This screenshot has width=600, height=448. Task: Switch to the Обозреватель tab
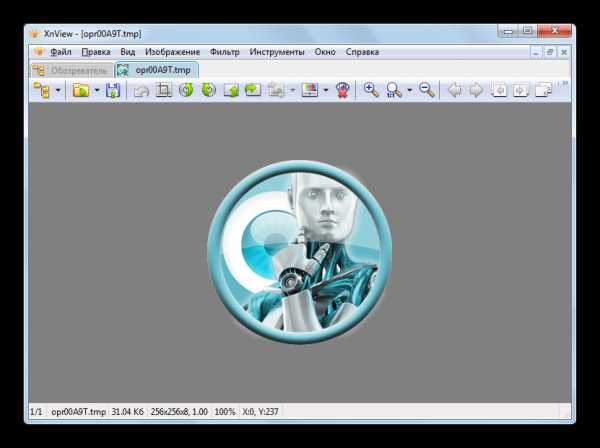pyautogui.click(x=72, y=70)
